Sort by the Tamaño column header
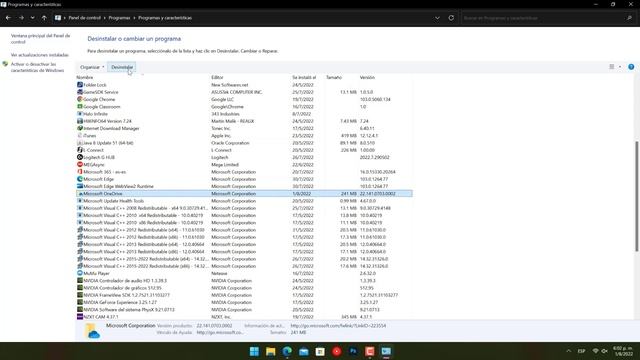Screen dimensions: 640x360 pyautogui.click(x=334, y=78)
